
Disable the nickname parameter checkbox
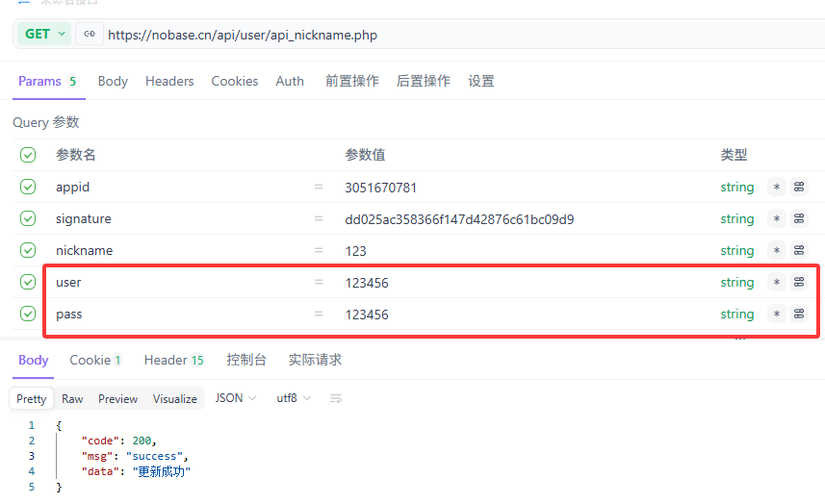[28, 250]
